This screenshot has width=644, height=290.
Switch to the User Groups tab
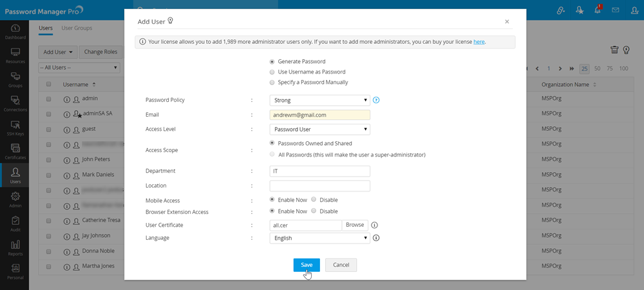pos(77,28)
